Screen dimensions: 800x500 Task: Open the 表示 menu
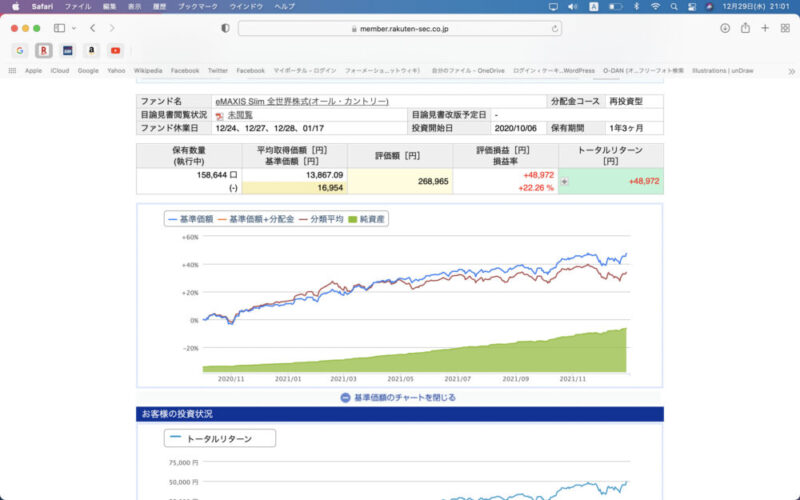[134, 7]
